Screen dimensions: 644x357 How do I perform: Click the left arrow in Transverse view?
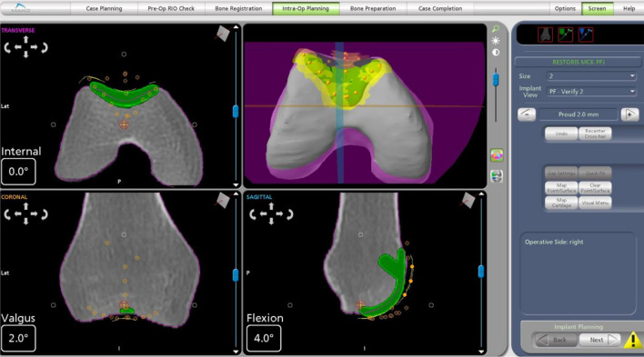tap(17, 47)
